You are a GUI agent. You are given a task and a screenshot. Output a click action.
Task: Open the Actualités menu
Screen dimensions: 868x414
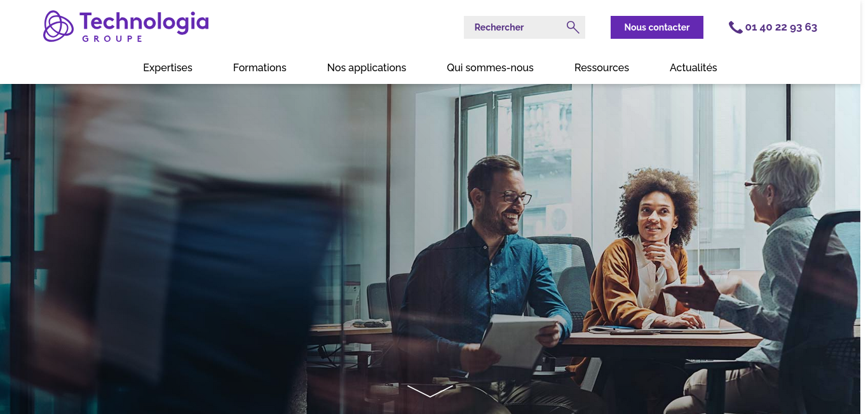click(693, 67)
